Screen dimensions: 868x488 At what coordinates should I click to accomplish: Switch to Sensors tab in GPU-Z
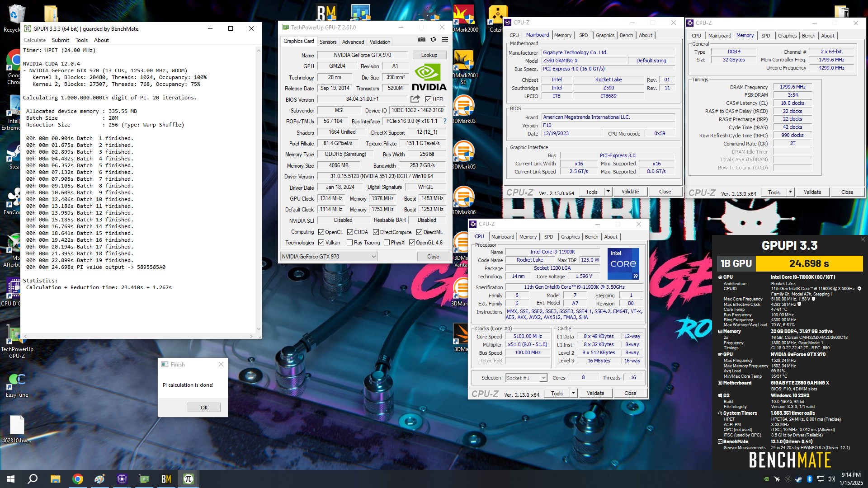328,42
